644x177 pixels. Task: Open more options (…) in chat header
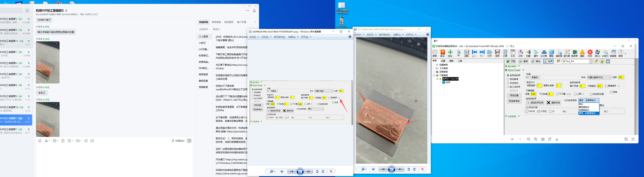point(248,11)
